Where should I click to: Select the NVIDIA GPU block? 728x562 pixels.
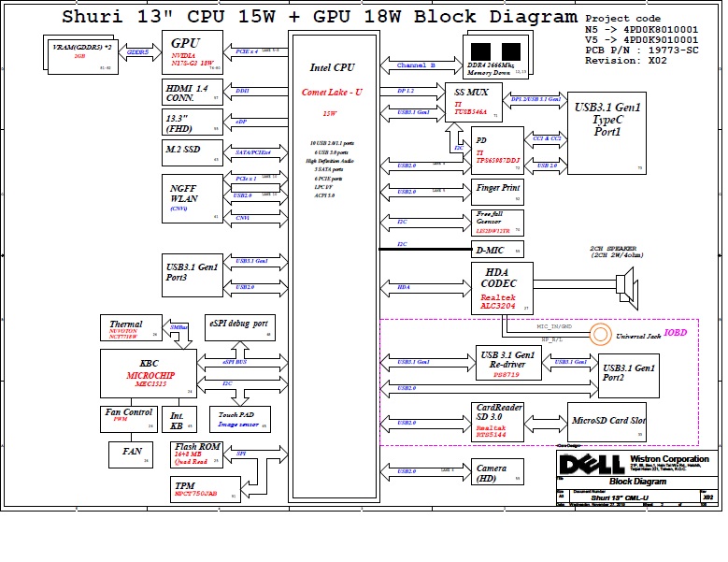click(192, 53)
